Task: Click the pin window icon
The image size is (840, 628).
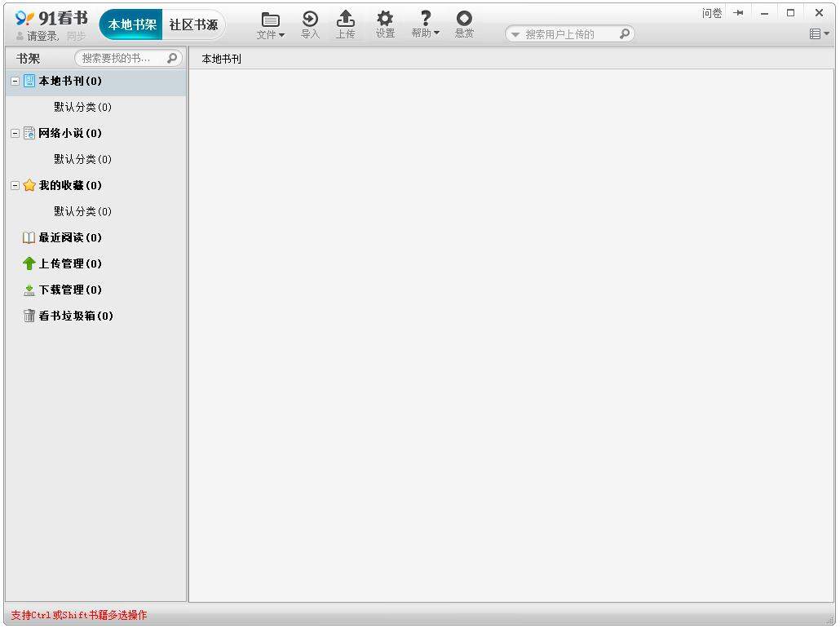Action: click(x=738, y=13)
